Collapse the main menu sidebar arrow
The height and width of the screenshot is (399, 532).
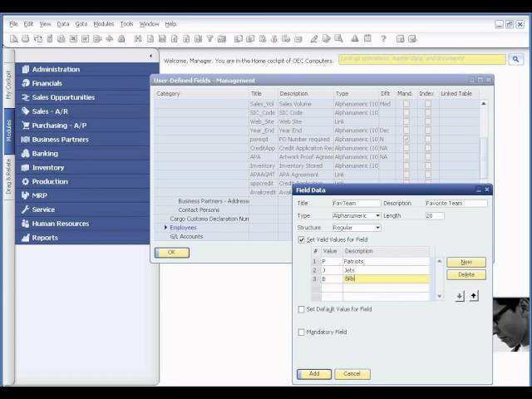(x=150, y=56)
